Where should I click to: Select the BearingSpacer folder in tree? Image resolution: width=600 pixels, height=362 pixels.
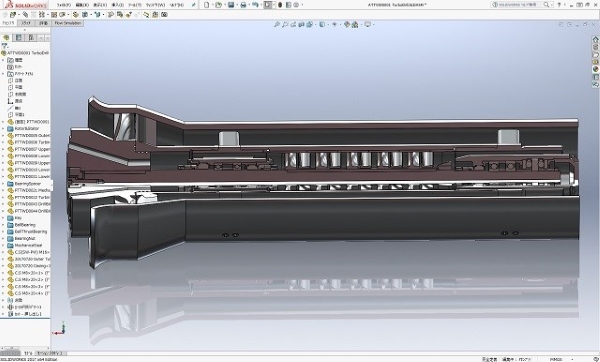click(x=27, y=184)
